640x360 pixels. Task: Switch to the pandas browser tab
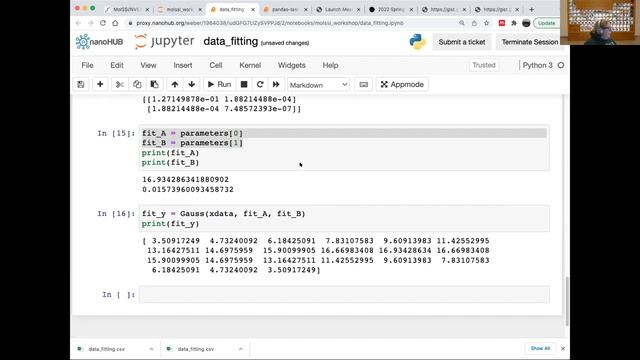tap(284, 9)
